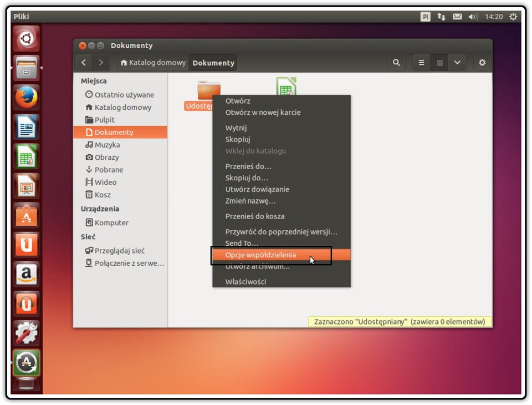Open Ostatnio używane in the sidebar
The width and height of the screenshot is (532, 405).
[x=120, y=95]
